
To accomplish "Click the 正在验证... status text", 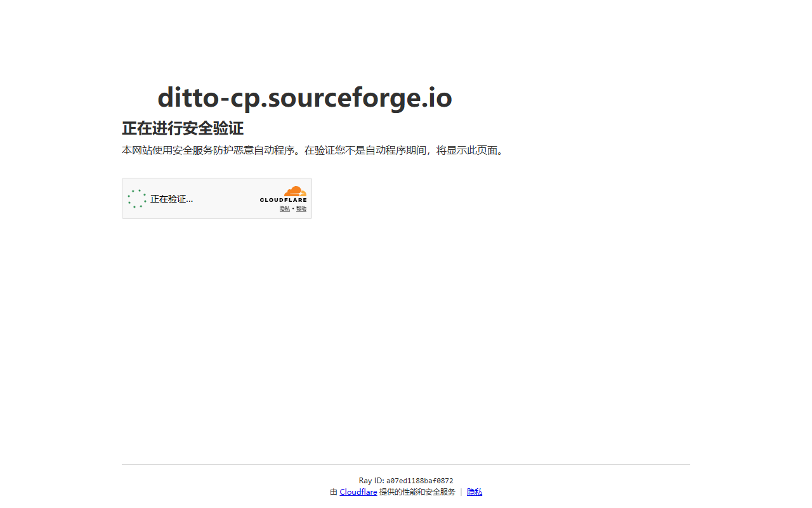I will (x=172, y=199).
